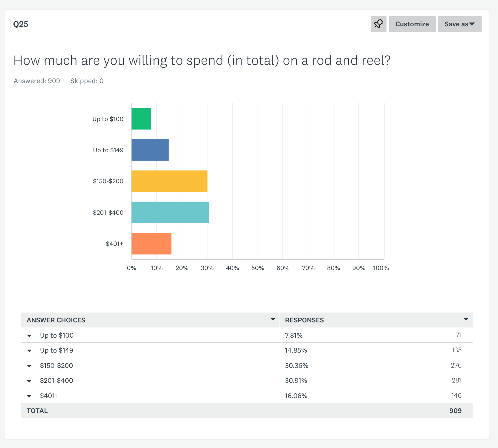The image size is (498, 448).
Task: Open Responses column sort dropdown
Action: (466, 319)
